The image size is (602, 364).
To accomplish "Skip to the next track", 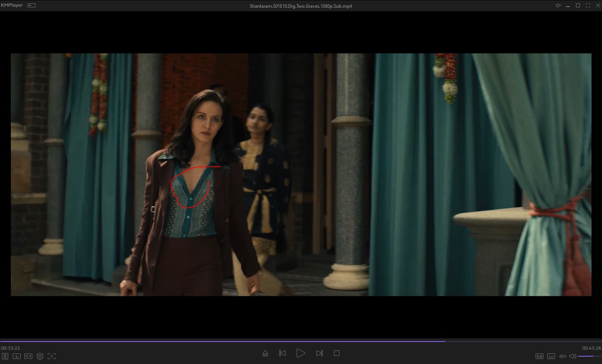I will pos(319,353).
